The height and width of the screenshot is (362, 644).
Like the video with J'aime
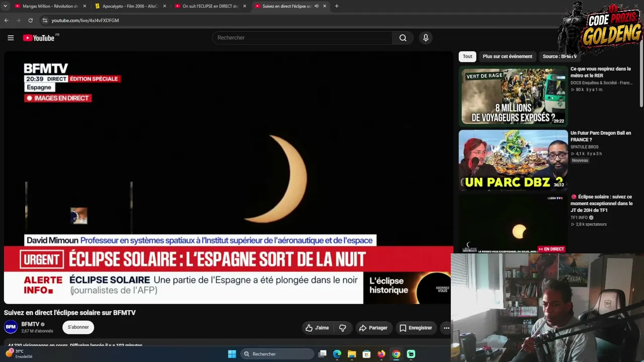(317, 328)
